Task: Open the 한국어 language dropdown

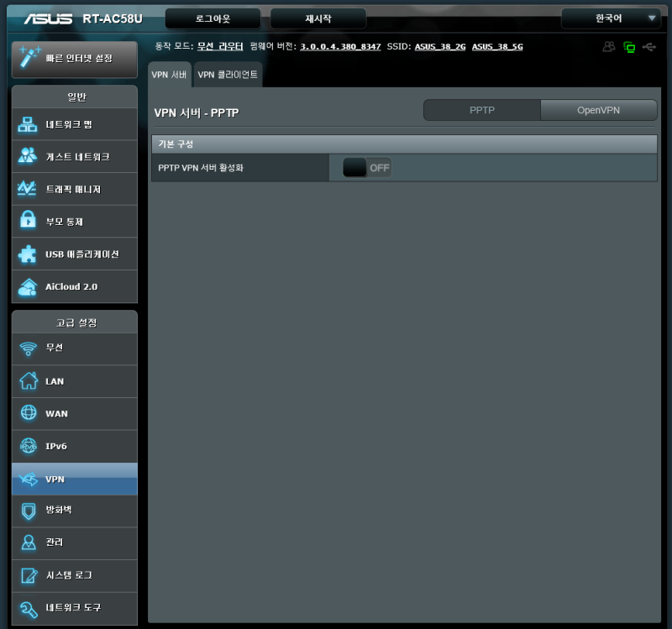Action: (612, 18)
